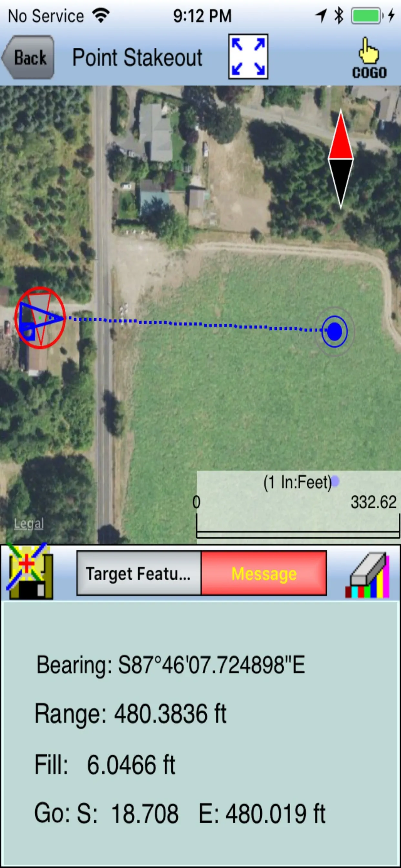Click the store point disk icon
The image size is (401, 868).
tap(30, 572)
